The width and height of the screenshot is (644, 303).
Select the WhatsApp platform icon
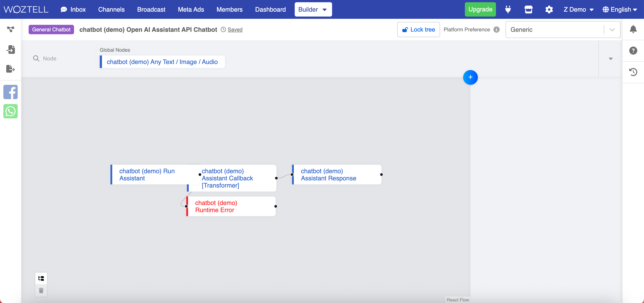click(11, 111)
